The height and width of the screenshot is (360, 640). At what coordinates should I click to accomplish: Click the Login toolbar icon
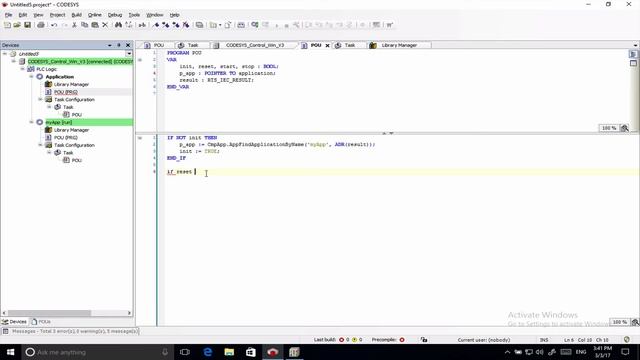point(255,25)
